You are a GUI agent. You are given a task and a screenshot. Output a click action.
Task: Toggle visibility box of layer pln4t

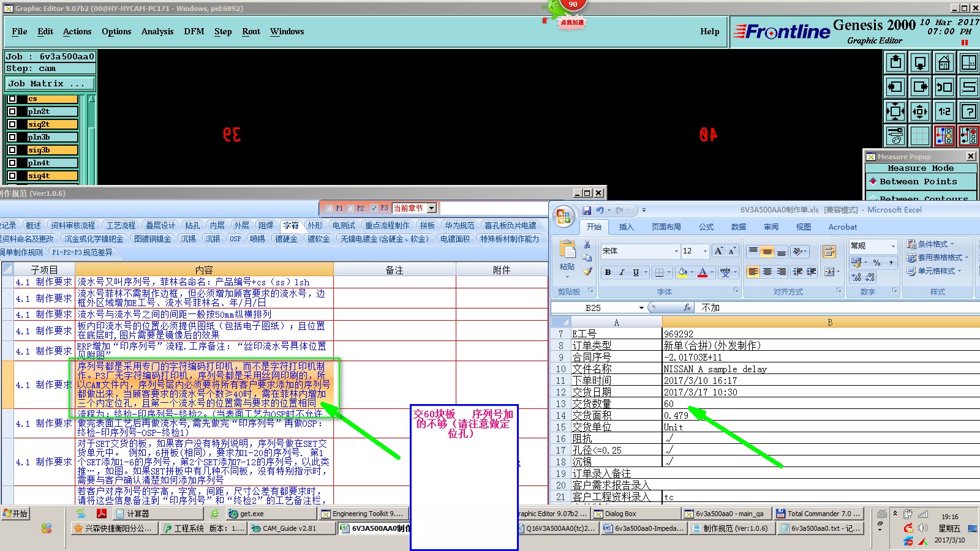[12, 163]
